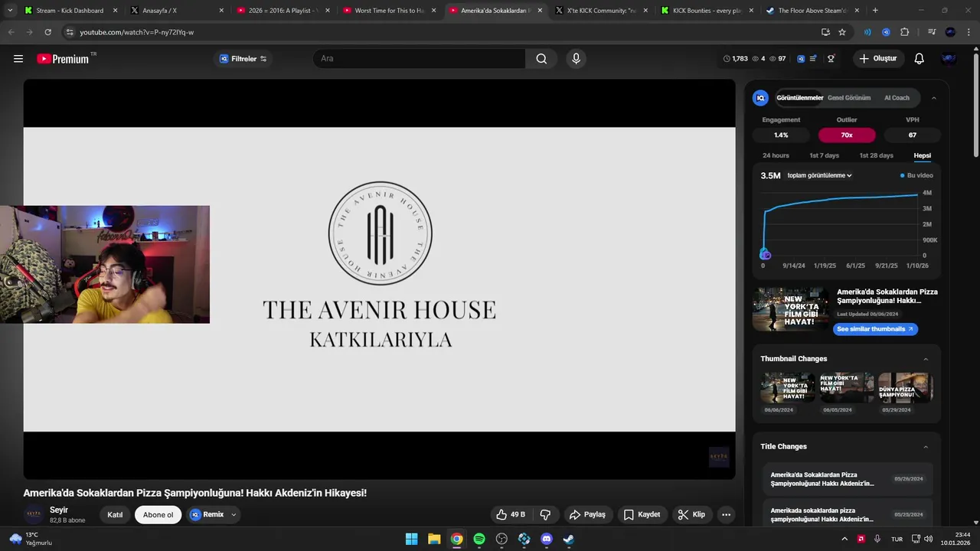
Task: Toggle the Bu video chart legend
Action: [x=916, y=175]
